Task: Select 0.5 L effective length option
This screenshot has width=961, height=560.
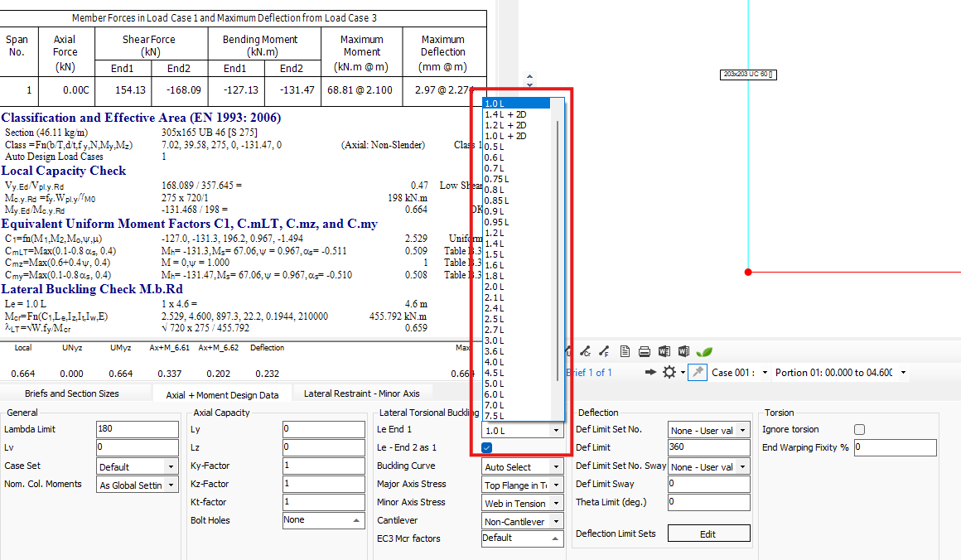Action: [516, 147]
